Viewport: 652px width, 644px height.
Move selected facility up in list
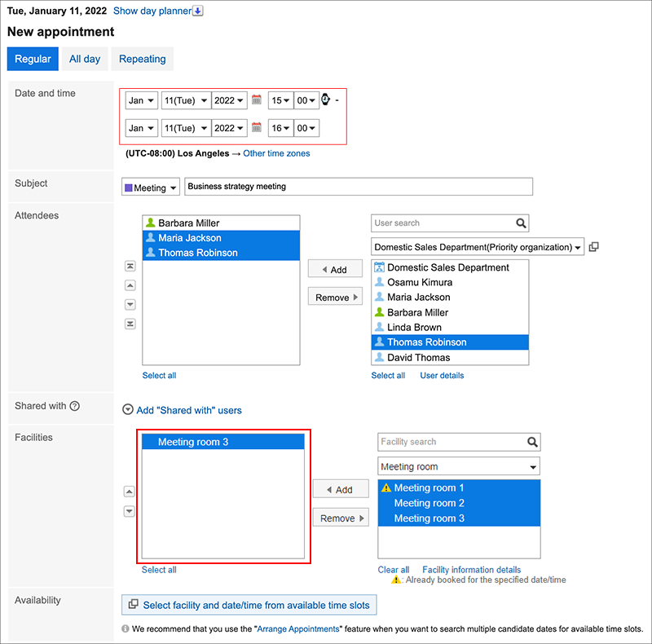pos(130,492)
